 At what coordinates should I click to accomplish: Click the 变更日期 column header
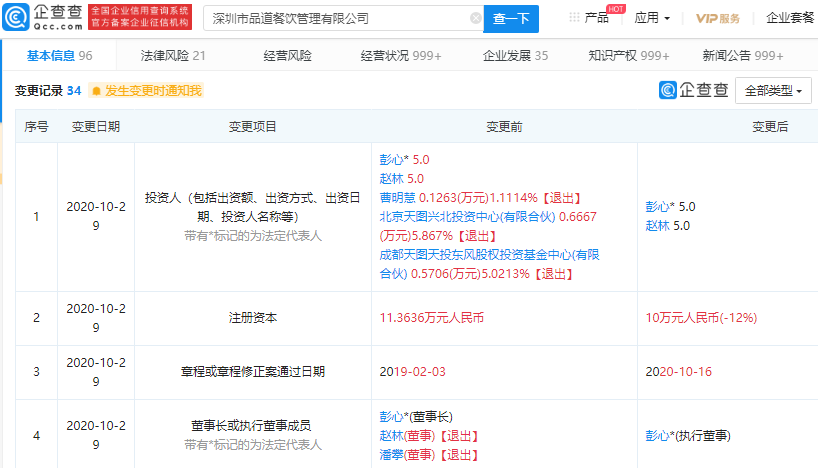click(x=95, y=126)
